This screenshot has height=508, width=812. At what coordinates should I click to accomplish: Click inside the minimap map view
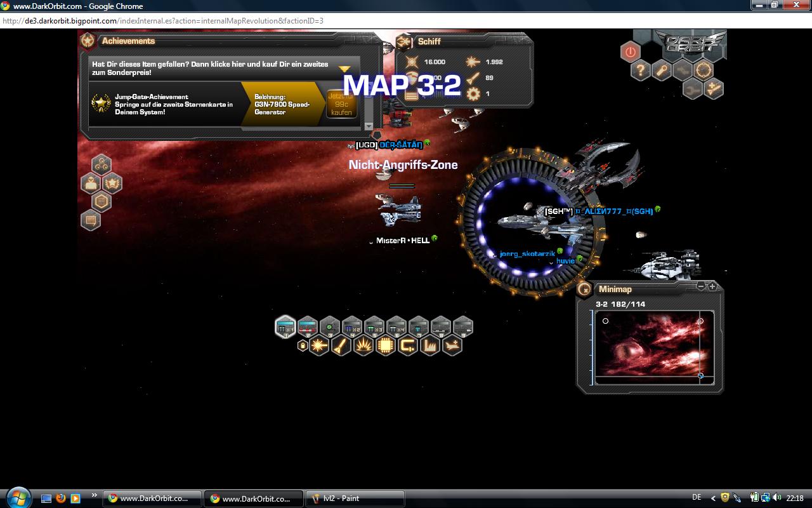pyautogui.click(x=655, y=347)
